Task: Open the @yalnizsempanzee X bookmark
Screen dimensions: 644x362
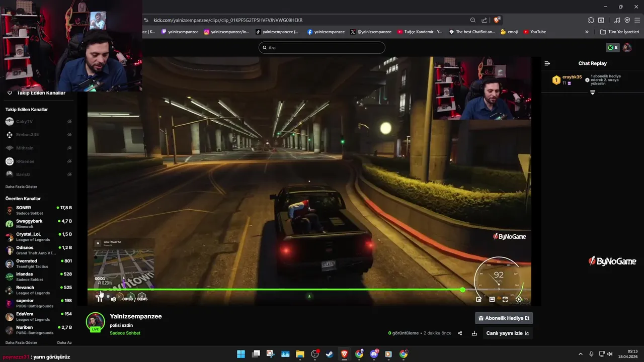Action: 371,32
